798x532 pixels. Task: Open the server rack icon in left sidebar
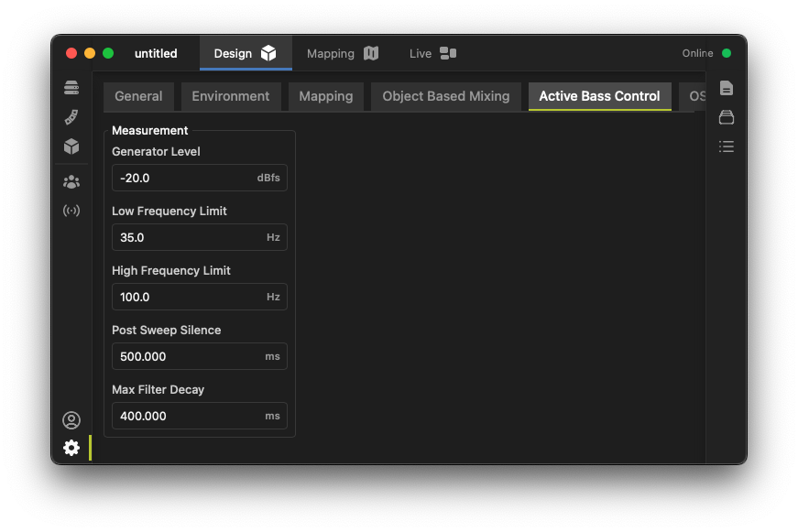click(x=71, y=88)
